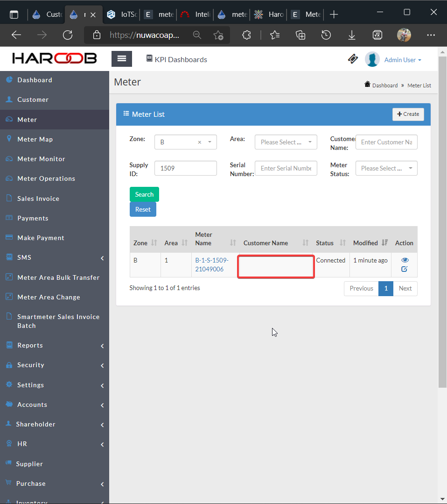
Task: Open the Area dropdown
Action: click(x=286, y=142)
